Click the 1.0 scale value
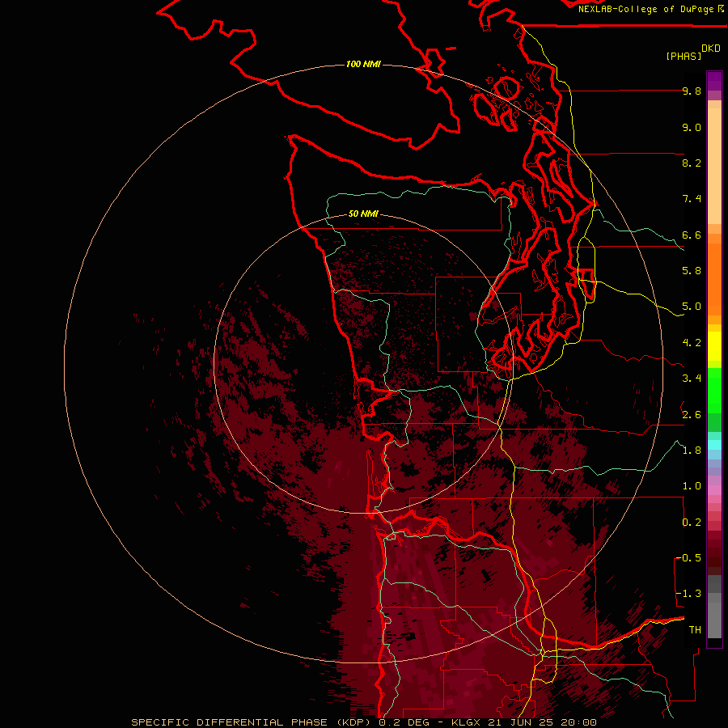Viewport: 728px width, 728px height. point(692,486)
